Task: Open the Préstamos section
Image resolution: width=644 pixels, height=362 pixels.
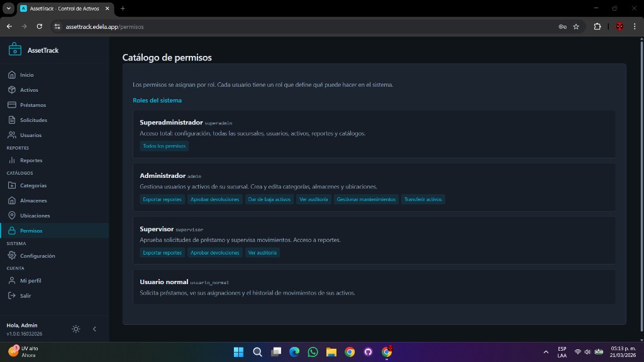Action: coord(33,104)
